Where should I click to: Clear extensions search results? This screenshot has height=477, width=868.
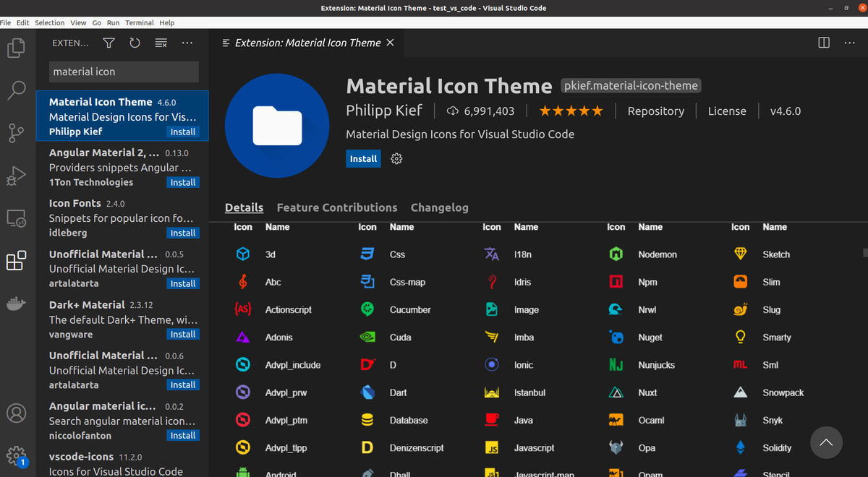click(x=161, y=43)
